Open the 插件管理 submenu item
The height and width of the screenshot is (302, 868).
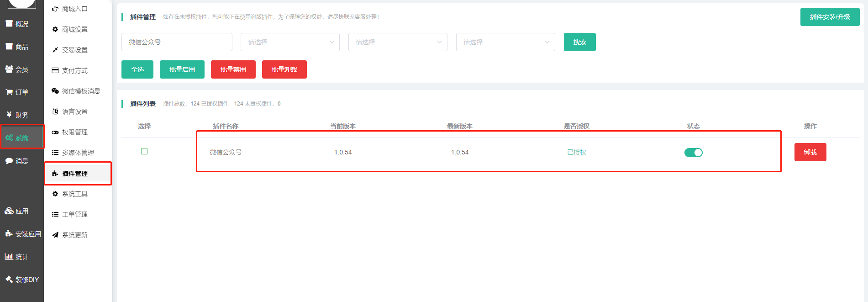point(75,174)
